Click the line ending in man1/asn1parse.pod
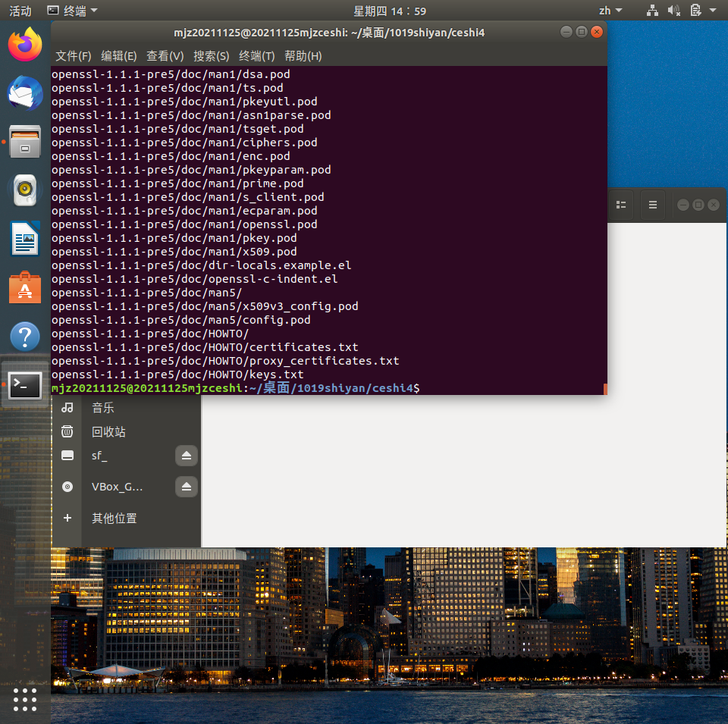This screenshot has height=724, width=728. 191,115
